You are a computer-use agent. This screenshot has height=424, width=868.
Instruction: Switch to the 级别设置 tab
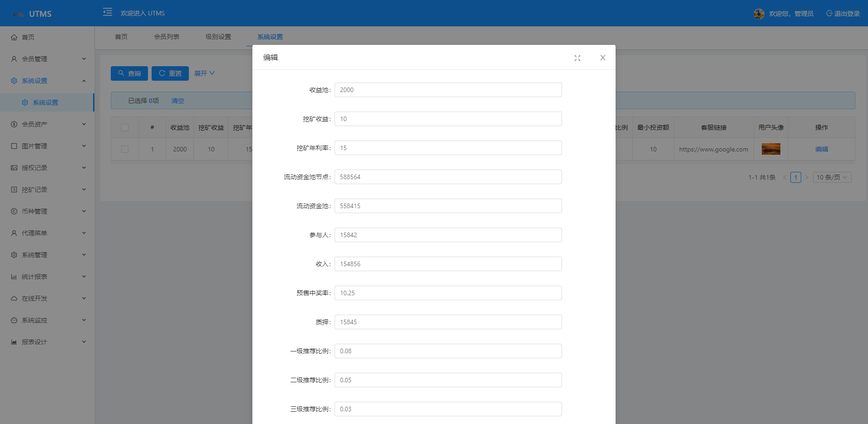(x=218, y=37)
